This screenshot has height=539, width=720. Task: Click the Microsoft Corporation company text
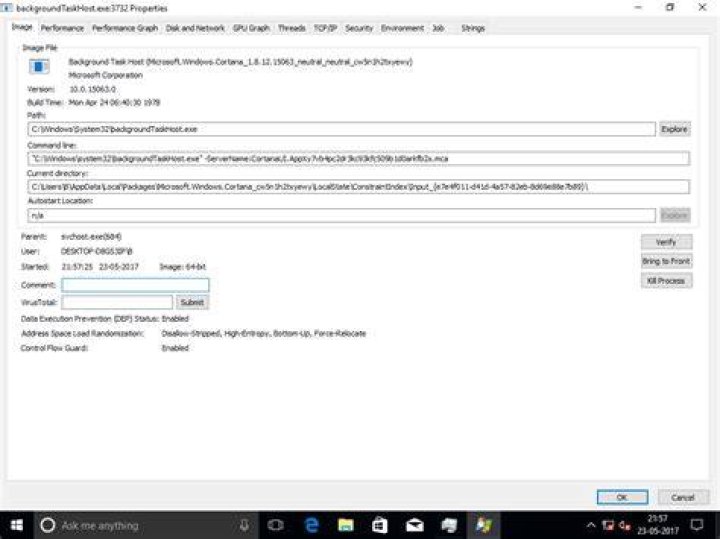(106, 75)
